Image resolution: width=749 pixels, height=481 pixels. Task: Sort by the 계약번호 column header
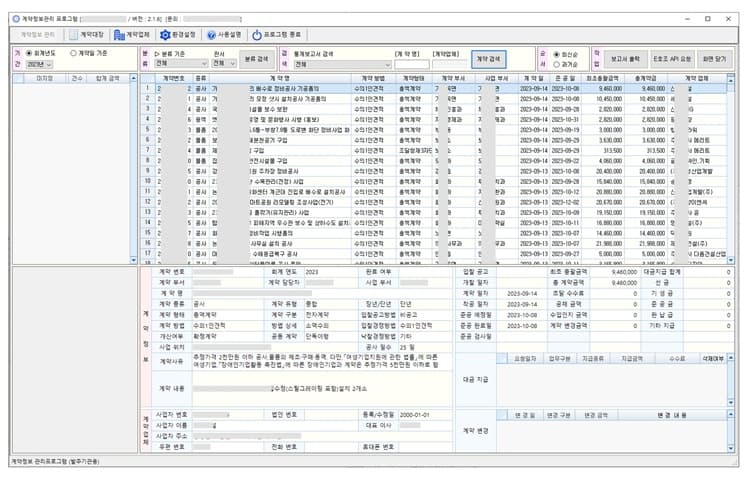coord(174,78)
